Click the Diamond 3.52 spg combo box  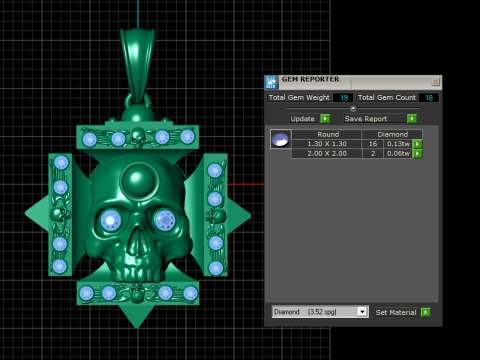pyautogui.click(x=320, y=312)
